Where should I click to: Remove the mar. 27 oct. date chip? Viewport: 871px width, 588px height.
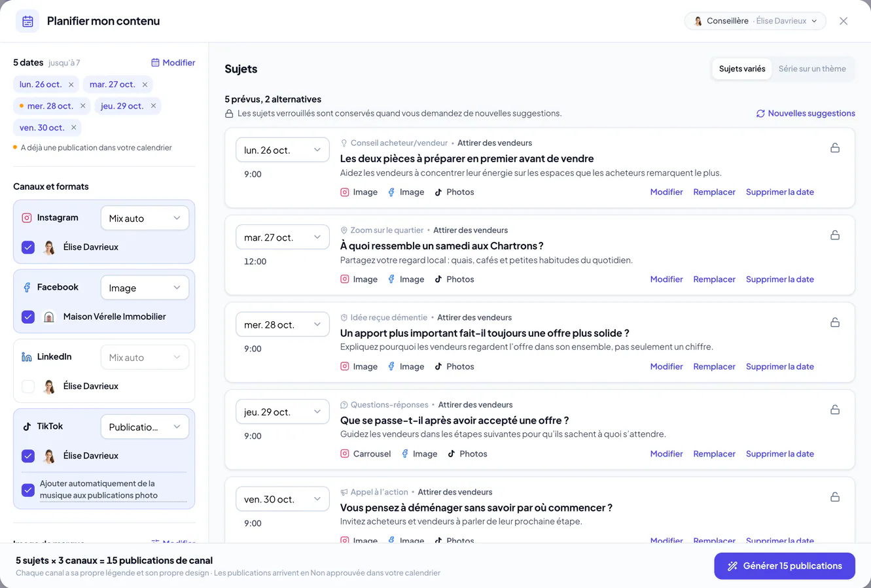[x=145, y=84]
